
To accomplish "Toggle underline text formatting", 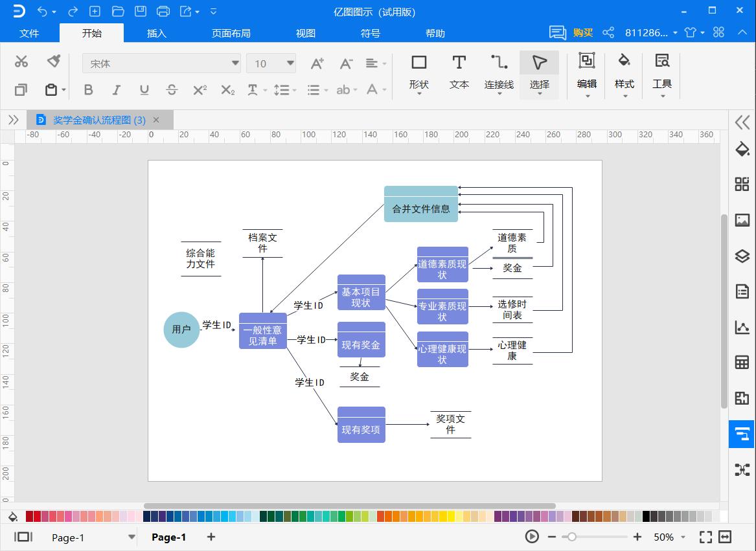I will coord(144,90).
